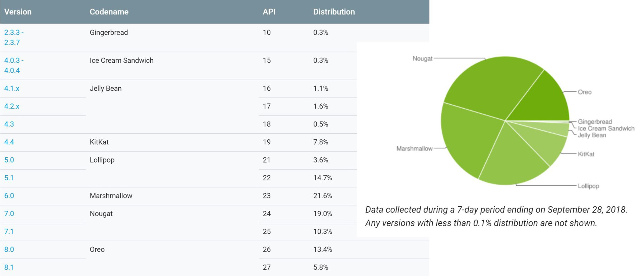Select the Lollipop pie chart slice
The image size is (644, 276).
513,158
